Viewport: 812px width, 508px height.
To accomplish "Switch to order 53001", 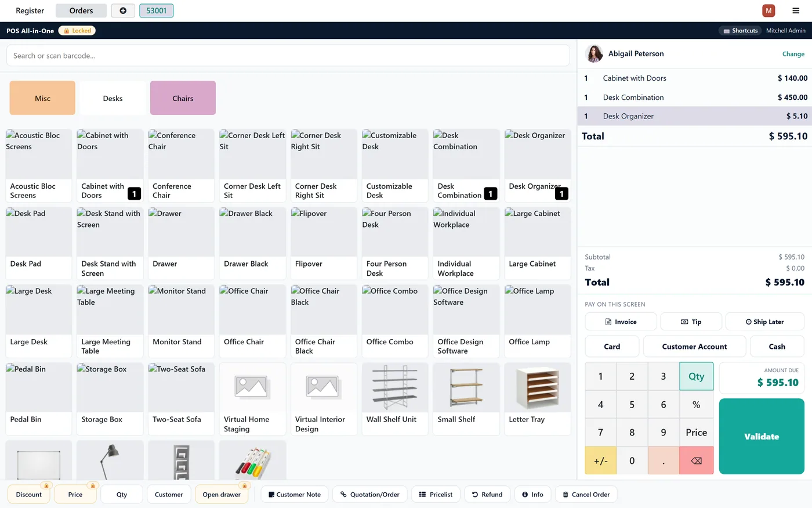I will click(157, 10).
